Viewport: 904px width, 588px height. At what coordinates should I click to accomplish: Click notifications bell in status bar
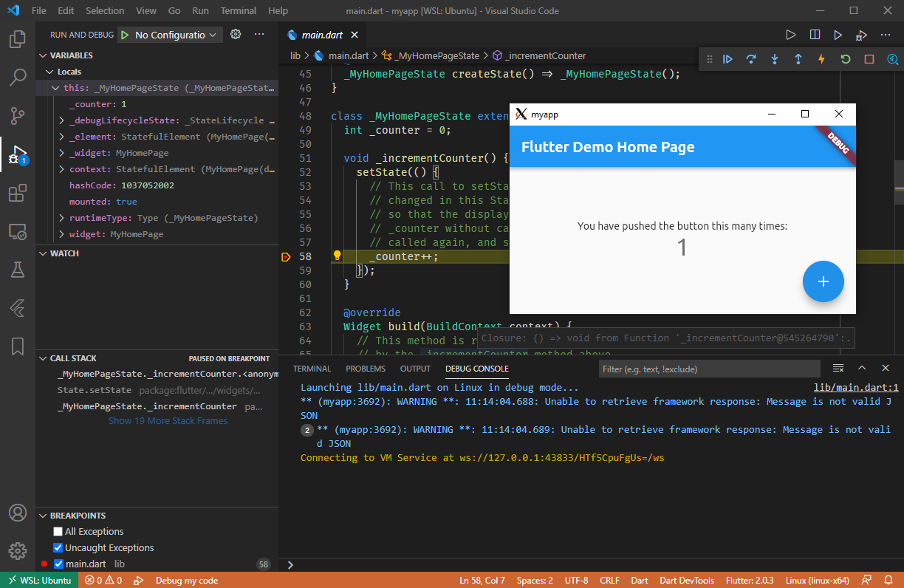[888, 581]
